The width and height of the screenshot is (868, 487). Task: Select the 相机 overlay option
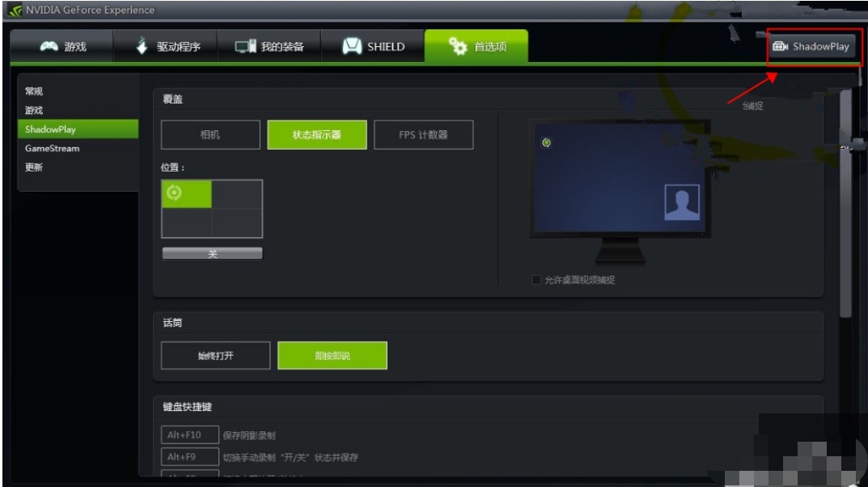tap(210, 134)
